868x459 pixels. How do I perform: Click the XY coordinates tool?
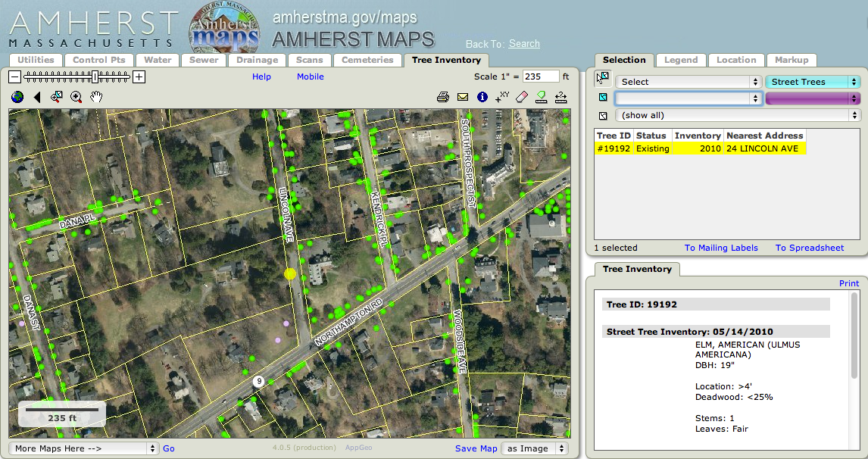pyautogui.click(x=502, y=97)
